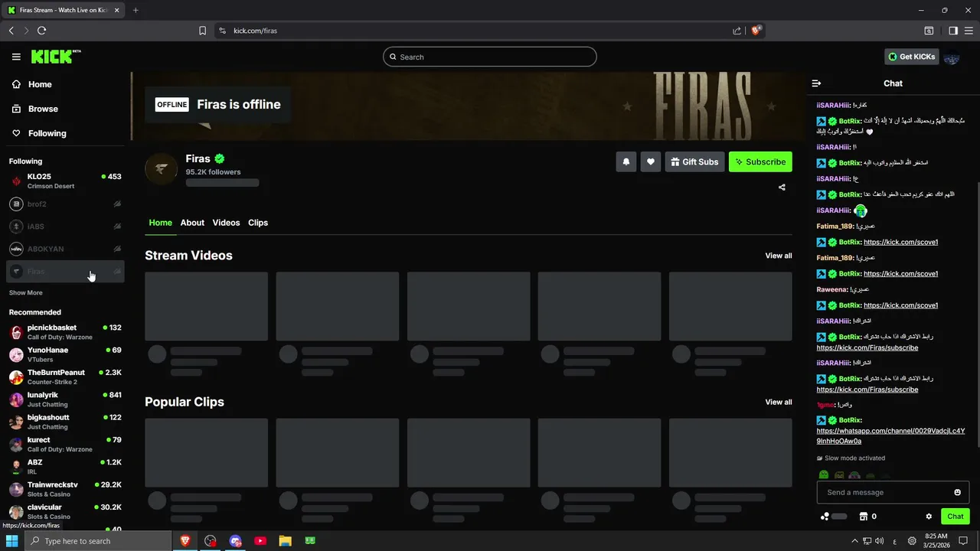The image size is (980, 551).
Task: Open iABS channel in Following
Action: tap(65, 227)
